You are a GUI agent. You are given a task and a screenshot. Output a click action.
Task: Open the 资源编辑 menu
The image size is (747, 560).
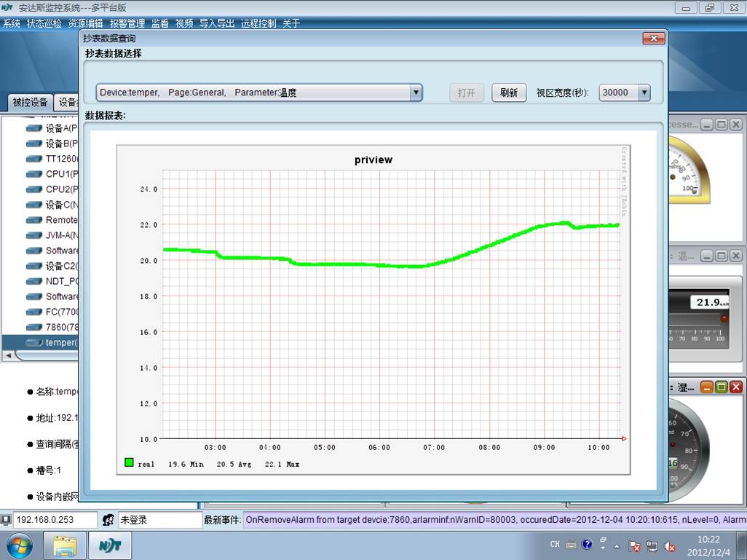86,23
